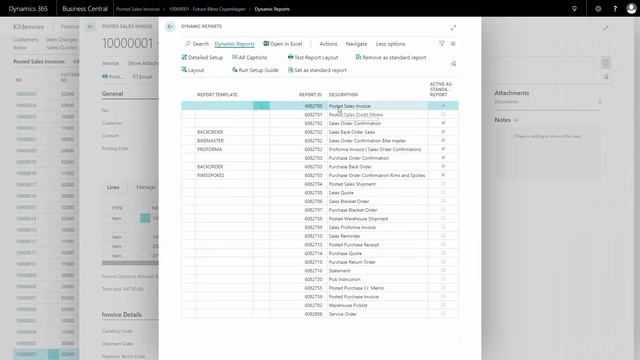Select the Warehouse Picklist row

coord(320,305)
